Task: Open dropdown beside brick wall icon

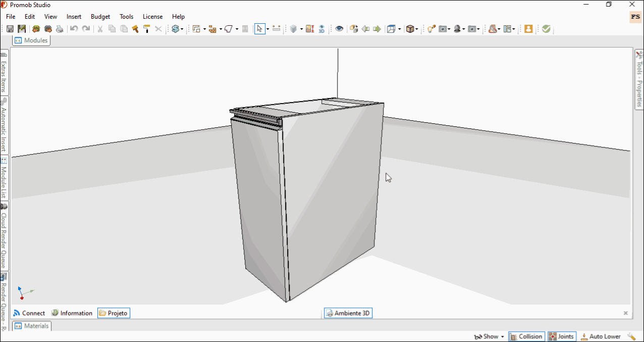Action: (x=221, y=29)
